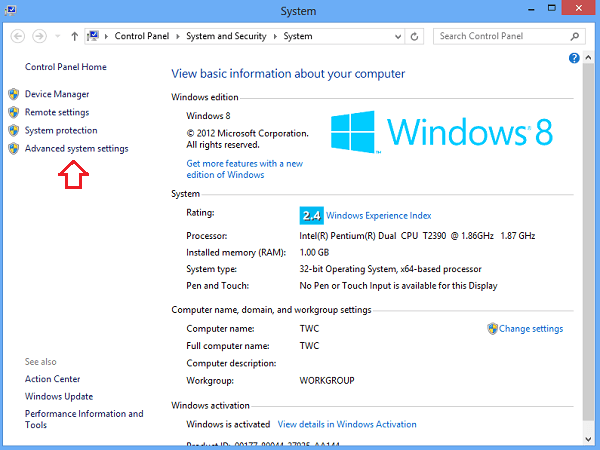Open Performance Information and Tools
The image size is (600, 450).
tap(84, 419)
